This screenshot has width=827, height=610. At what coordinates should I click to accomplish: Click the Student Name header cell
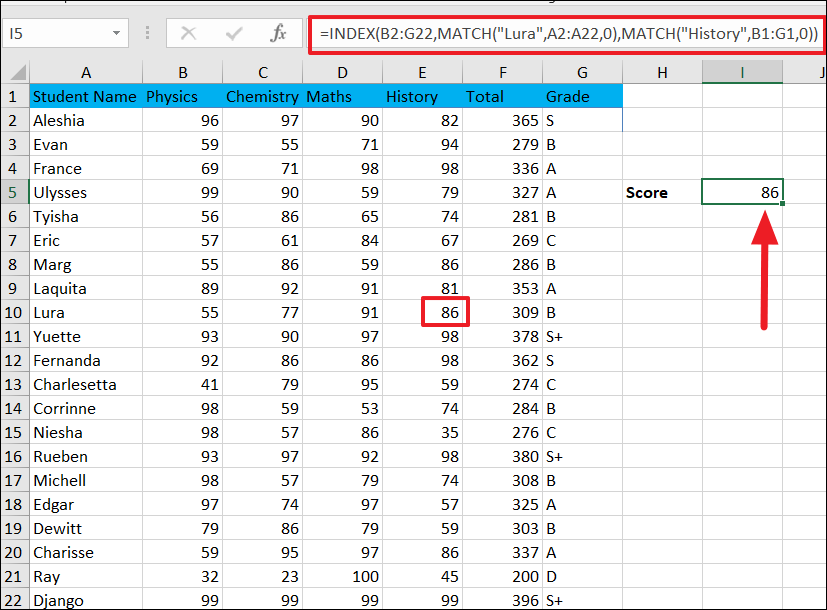click(86, 96)
